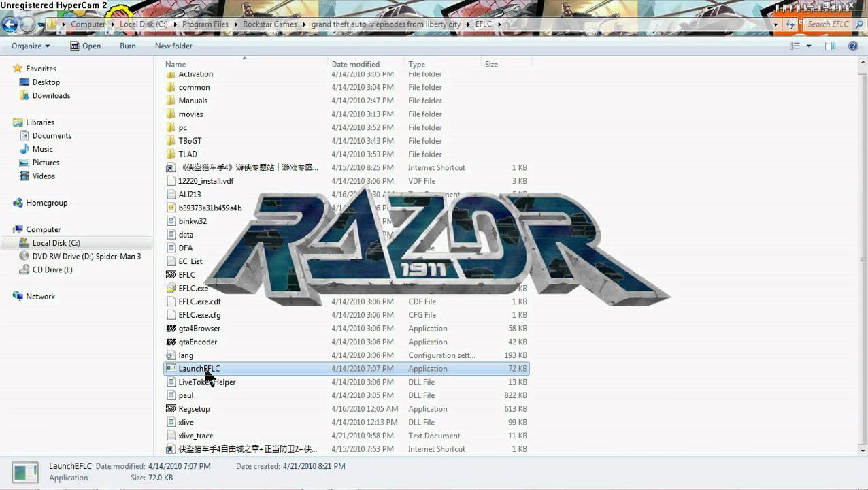
Task: Click the b39373a31b459a4b file icon
Action: coord(171,208)
